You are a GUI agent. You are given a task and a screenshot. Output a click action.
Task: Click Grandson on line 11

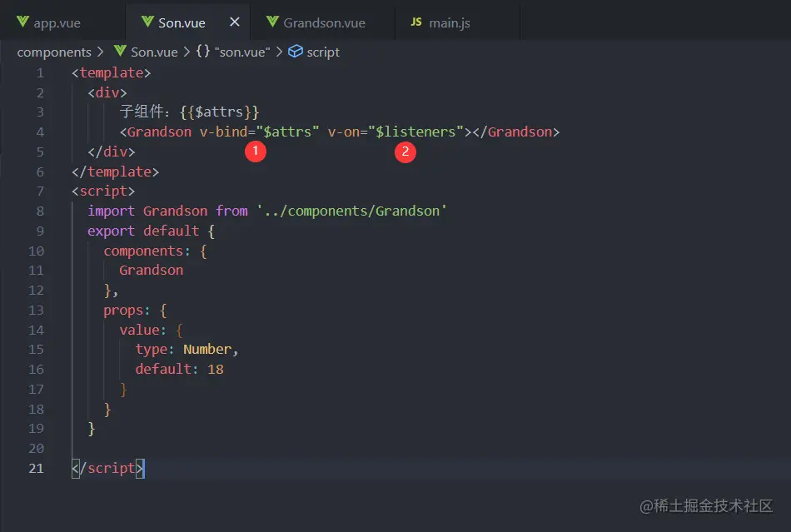tap(152, 271)
